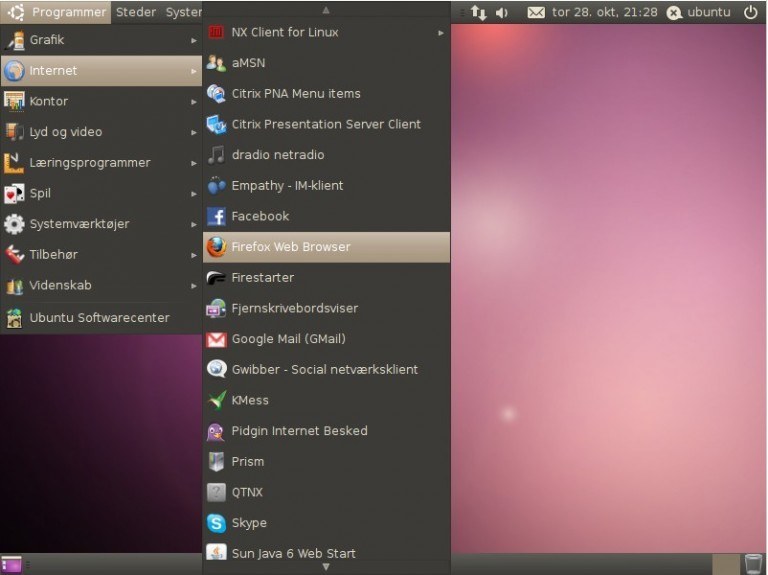Click the Ubuntu logo on the Programmer menu

(x=16, y=12)
